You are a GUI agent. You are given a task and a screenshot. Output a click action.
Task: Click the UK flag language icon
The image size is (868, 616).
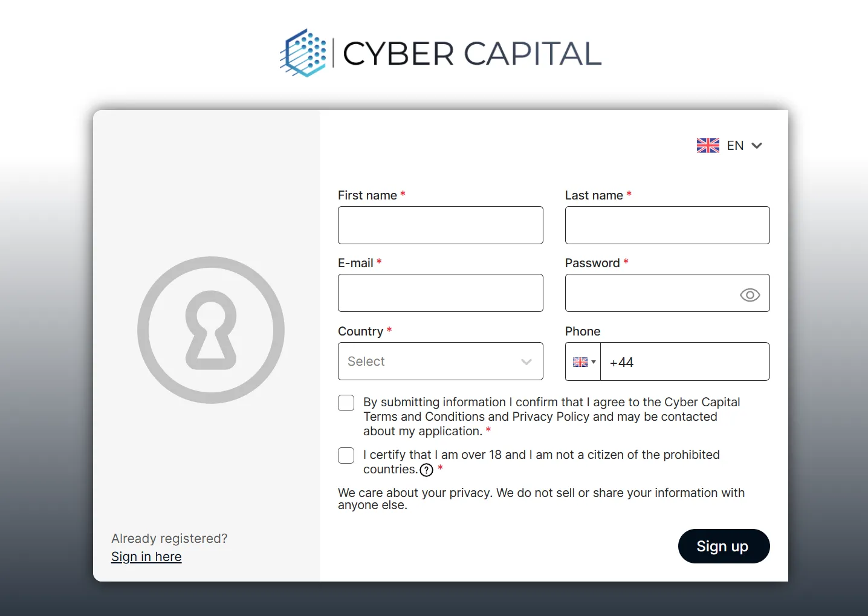pyautogui.click(x=708, y=146)
